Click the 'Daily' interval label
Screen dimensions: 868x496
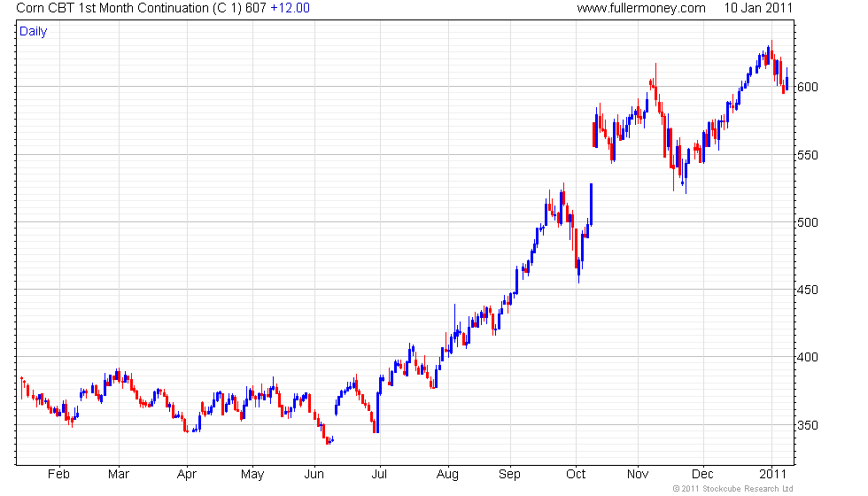(x=34, y=32)
